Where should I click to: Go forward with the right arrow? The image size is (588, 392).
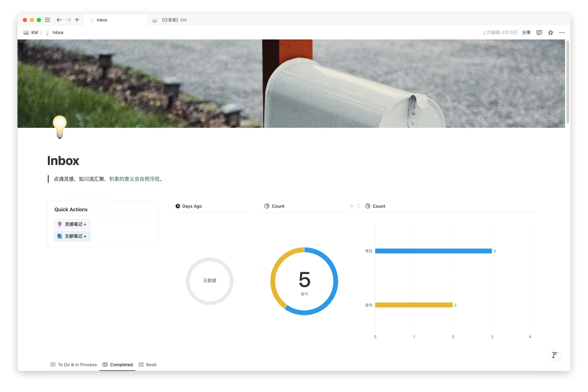tap(68, 20)
